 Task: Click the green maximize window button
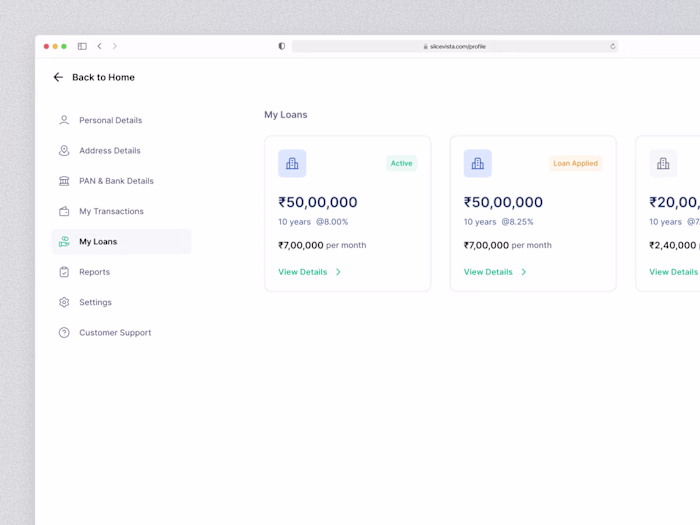[x=64, y=46]
